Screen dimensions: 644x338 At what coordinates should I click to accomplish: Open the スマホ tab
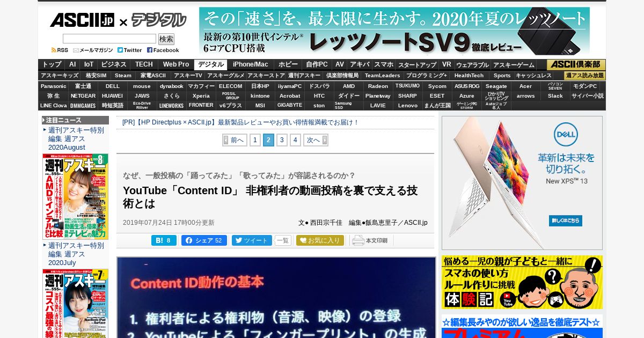(384, 64)
